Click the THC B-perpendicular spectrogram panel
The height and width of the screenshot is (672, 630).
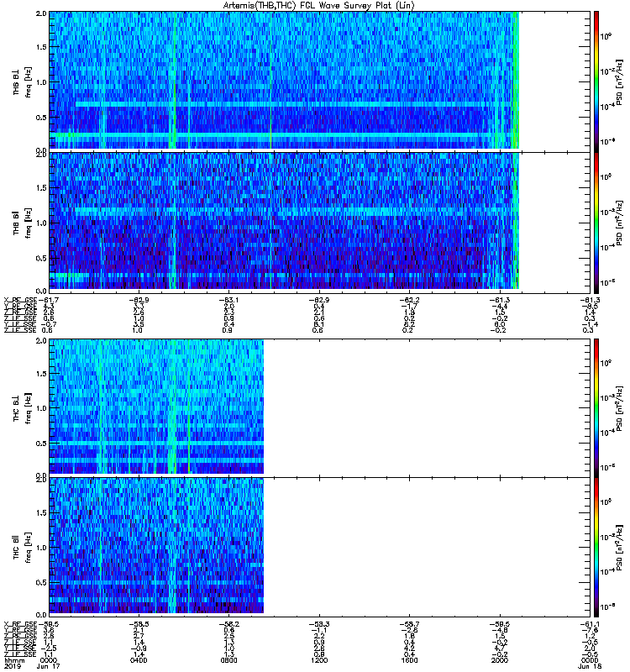[319, 407]
